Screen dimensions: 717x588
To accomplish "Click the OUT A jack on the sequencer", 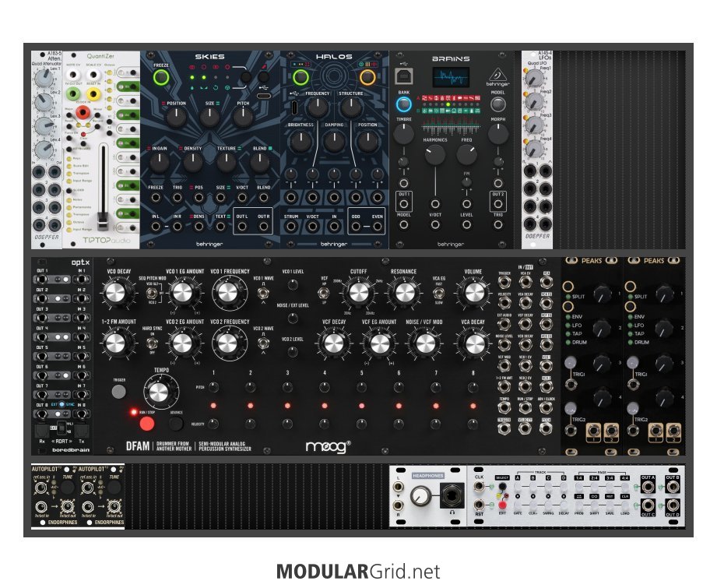I will pos(648,487).
